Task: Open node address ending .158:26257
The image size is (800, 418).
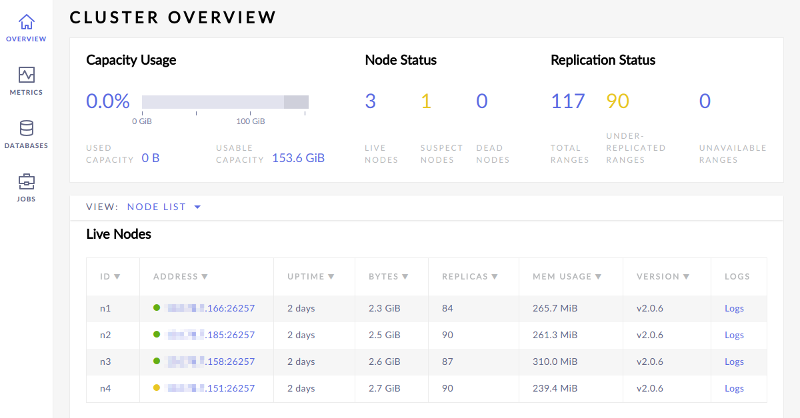Action: click(x=211, y=361)
